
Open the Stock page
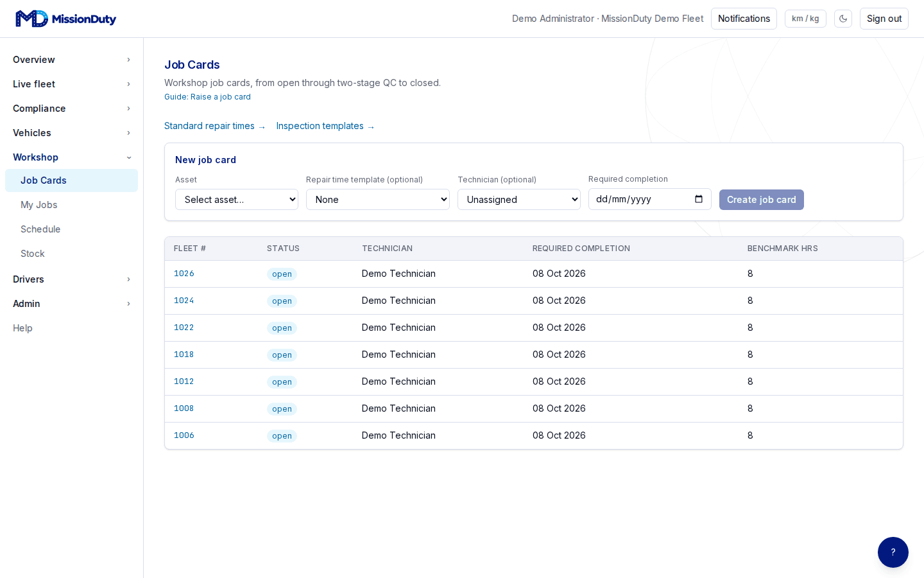(x=71, y=254)
